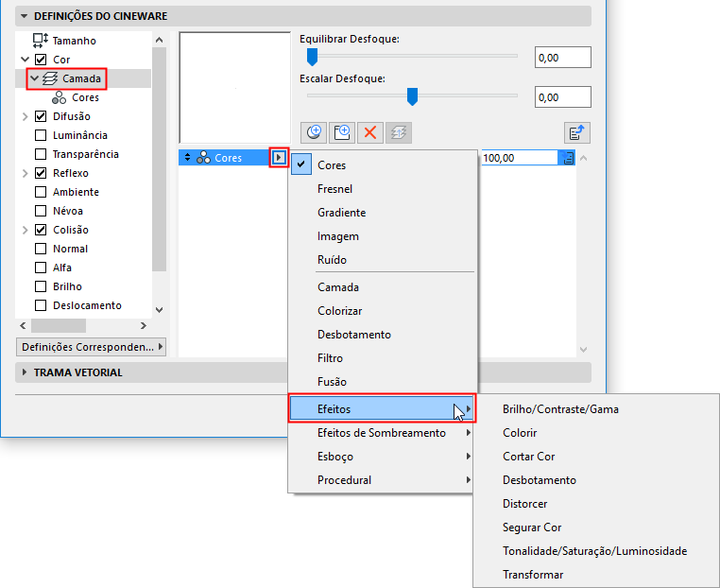
Task: Enable the Transparência checkbox
Action: (41, 154)
